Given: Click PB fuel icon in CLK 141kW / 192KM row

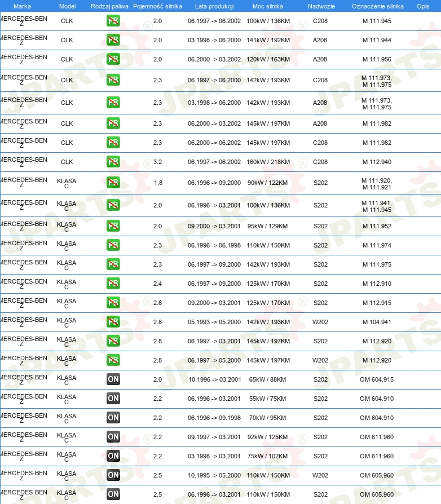Looking at the screenshot, I should 113,40.
